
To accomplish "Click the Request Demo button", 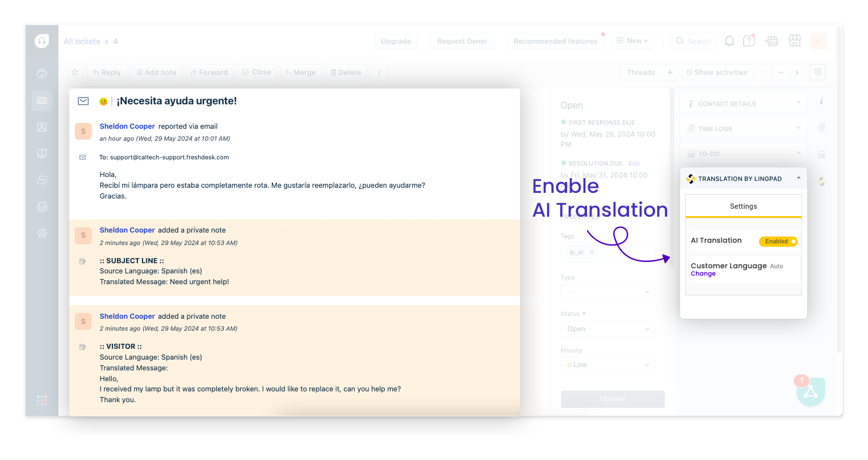I will tap(462, 41).
